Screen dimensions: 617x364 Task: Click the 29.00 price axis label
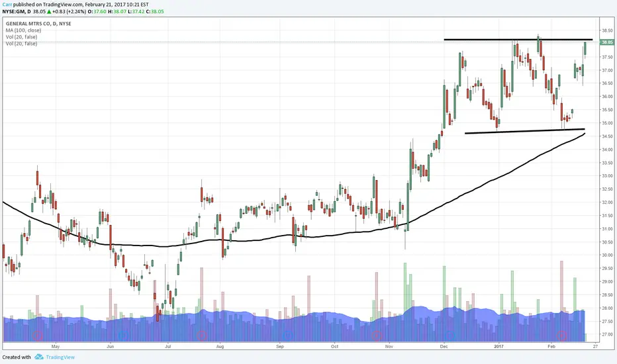607,282
